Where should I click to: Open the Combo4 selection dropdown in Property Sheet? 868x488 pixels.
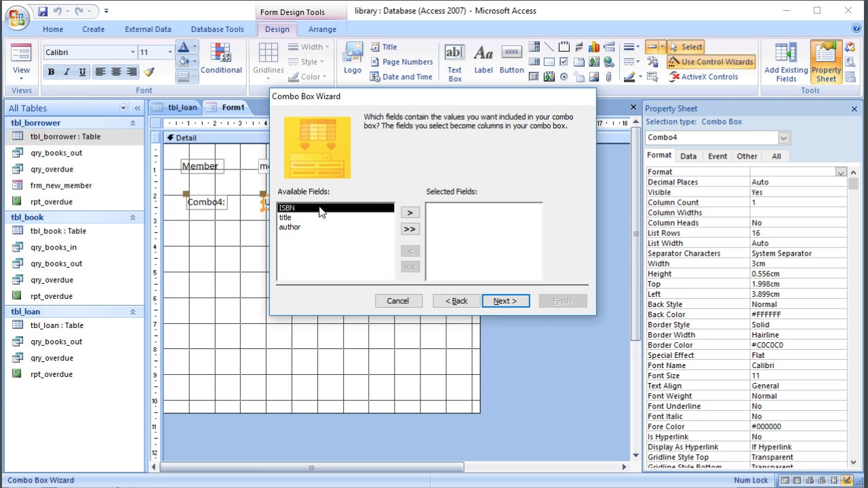(x=783, y=138)
